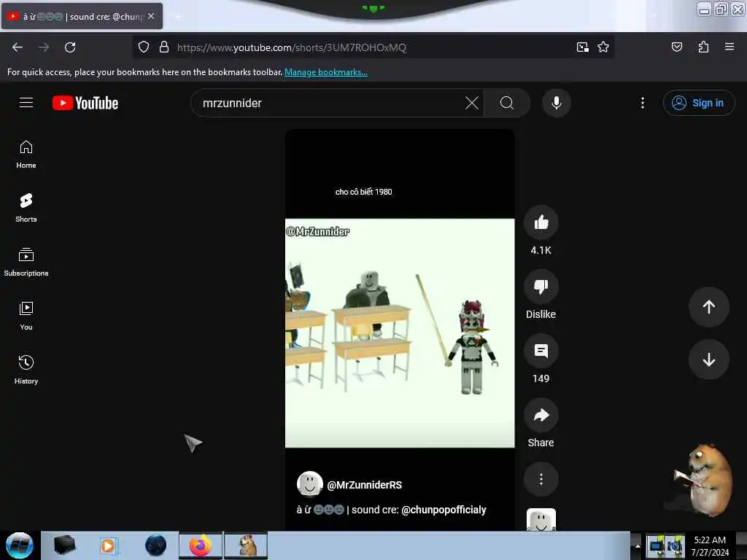
Task: Open a new tab with plus
Action: [x=178, y=17]
